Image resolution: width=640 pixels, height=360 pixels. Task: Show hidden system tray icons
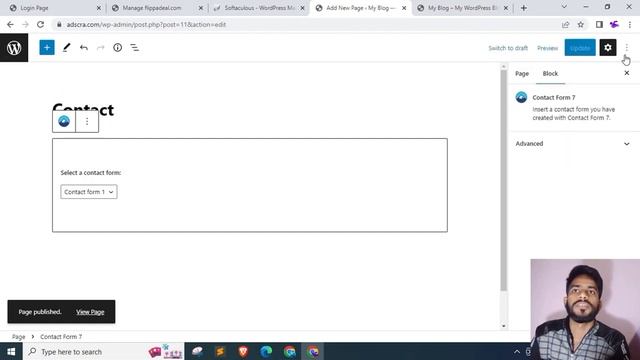click(517, 351)
